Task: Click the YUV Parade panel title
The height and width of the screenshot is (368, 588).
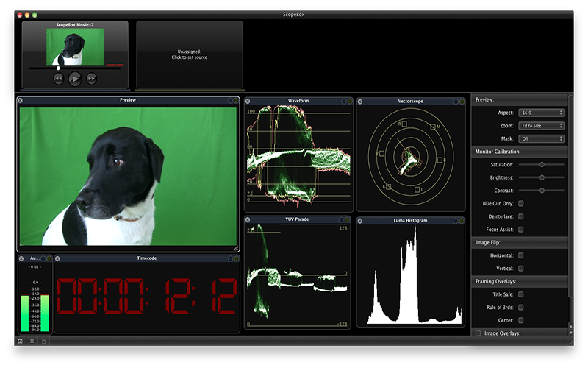Action: (297, 219)
